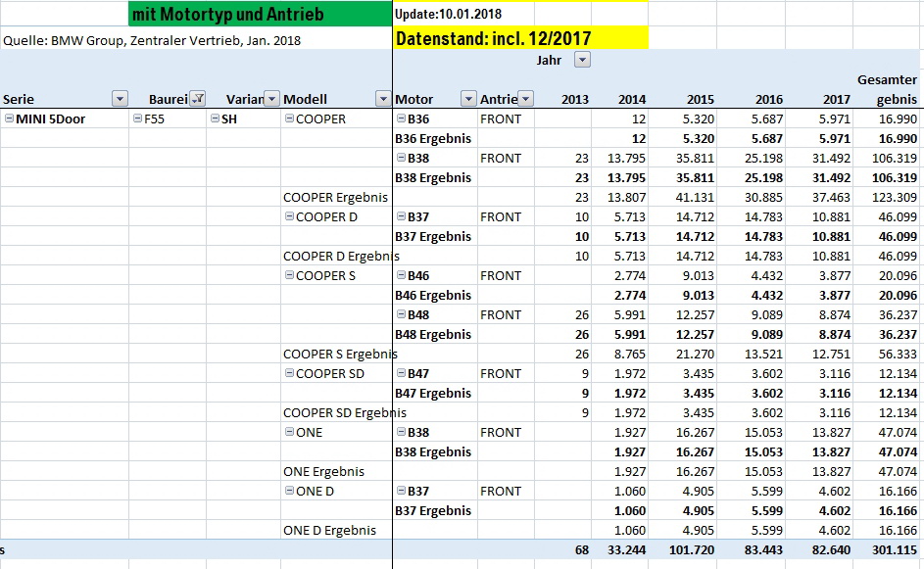
Task: Select the FRONT cell in the B47 row
Action: coord(501,373)
